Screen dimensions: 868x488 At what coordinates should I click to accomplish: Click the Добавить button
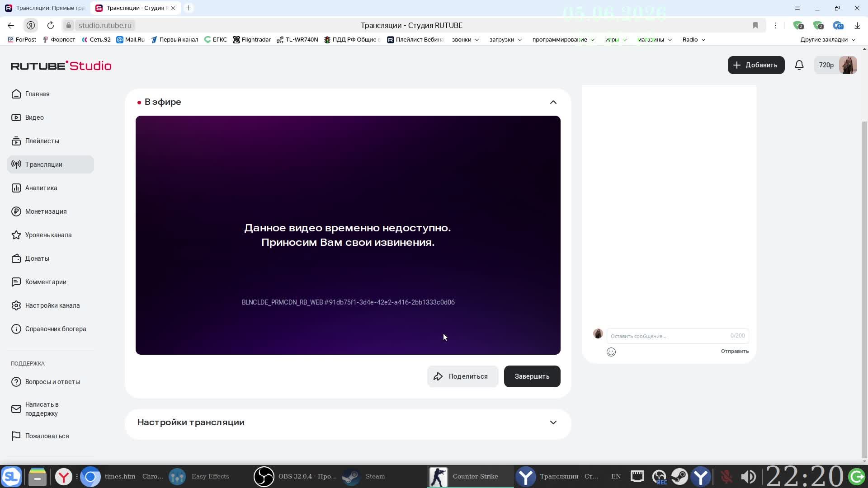pyautogui.click(x=756, y=65)
